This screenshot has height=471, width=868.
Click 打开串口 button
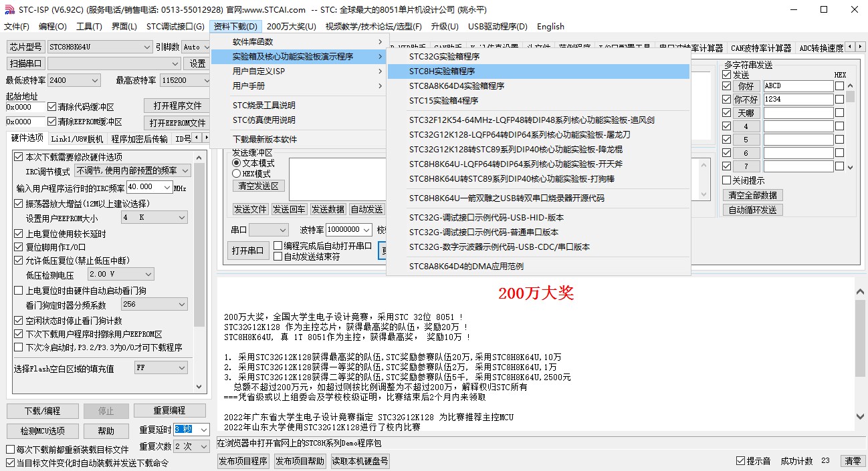tap(247, 251)
